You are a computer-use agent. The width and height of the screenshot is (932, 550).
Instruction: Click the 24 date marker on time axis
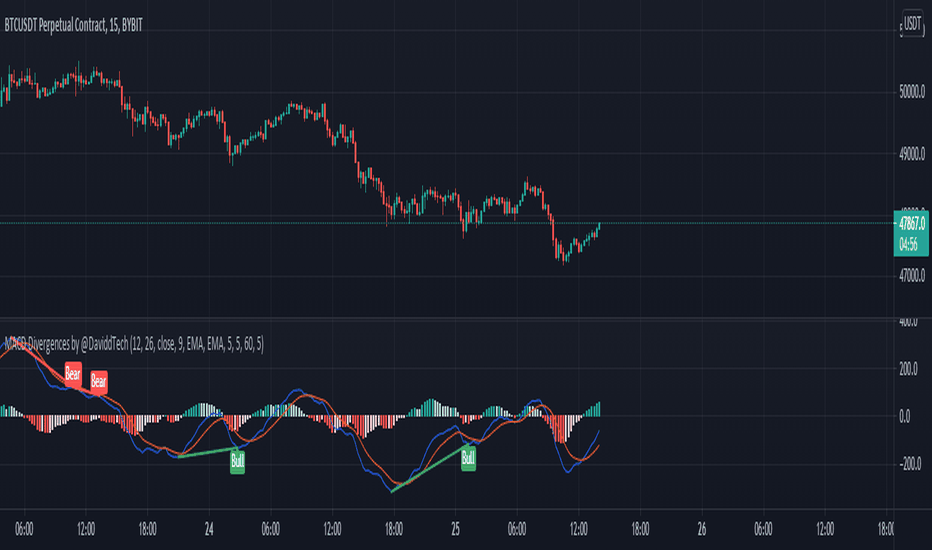click(x=209, y=529)
